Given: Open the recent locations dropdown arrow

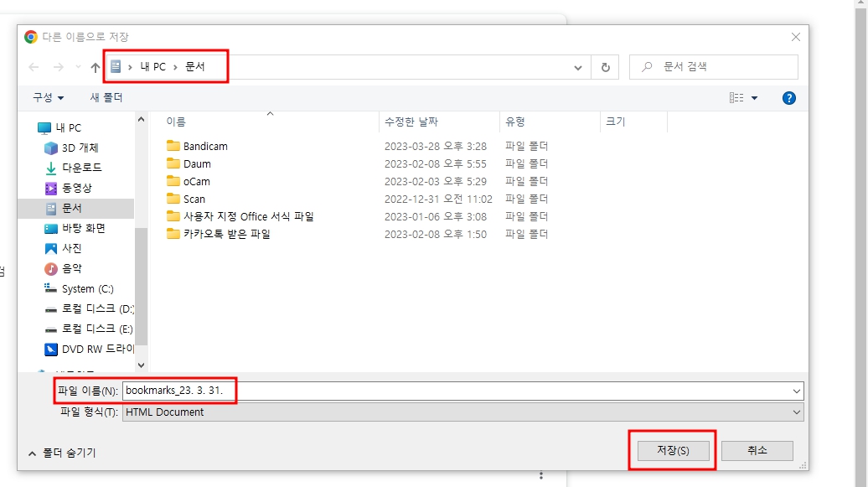Looking at the screenshot, I should (x=78, y=67).
